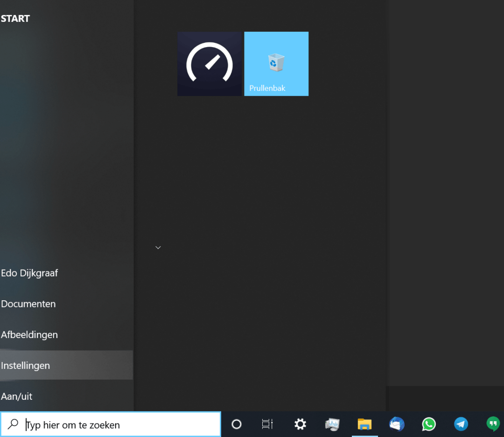
Task: Click the START header label
Action: click(x=15, y=19)
